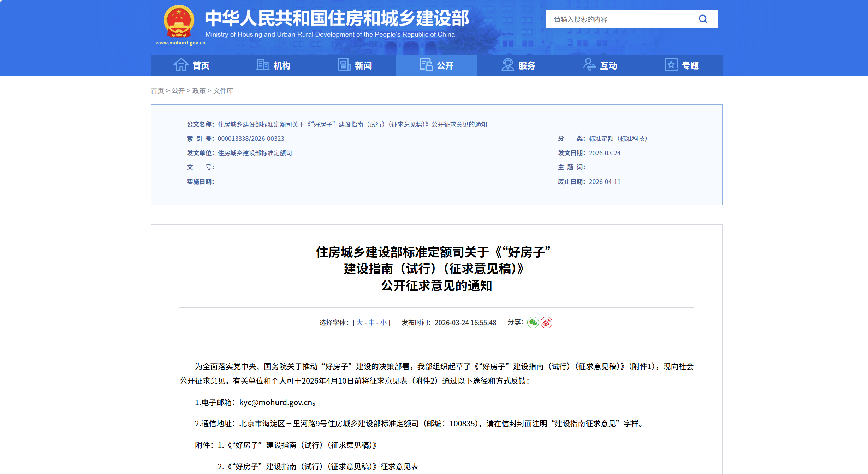The width and height of the screenshot is (868, 474).
Task: Click 公开 in the breadcrumb trail
Action: 178,91
